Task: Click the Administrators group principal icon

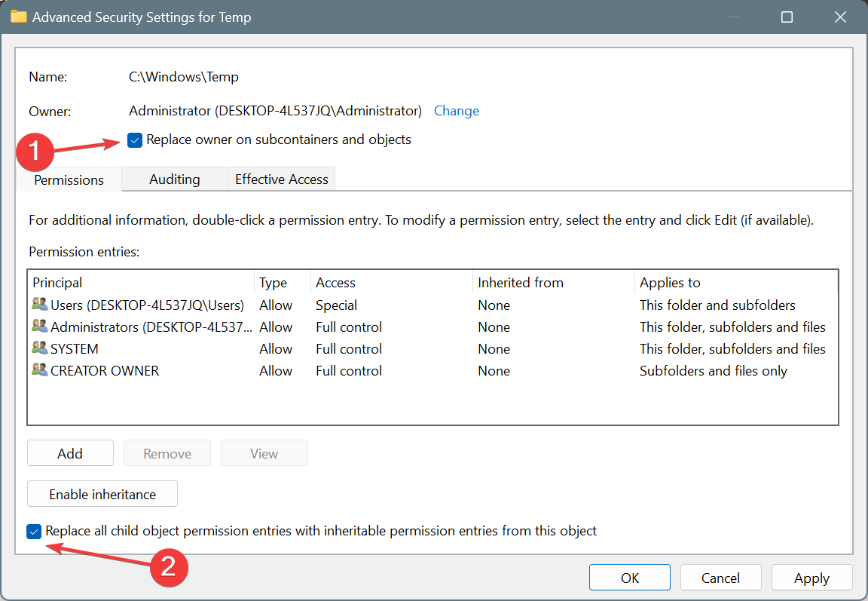Action: click(39, 327)
